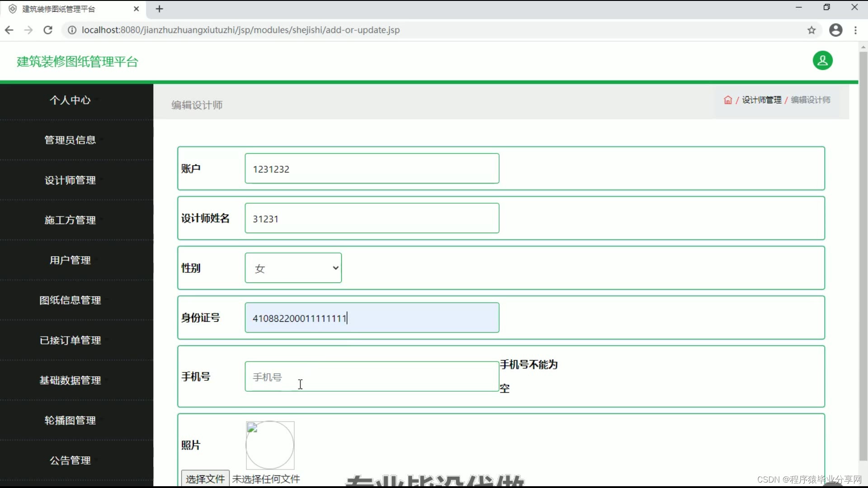Open a new browser tab

(x=159, y=9)
